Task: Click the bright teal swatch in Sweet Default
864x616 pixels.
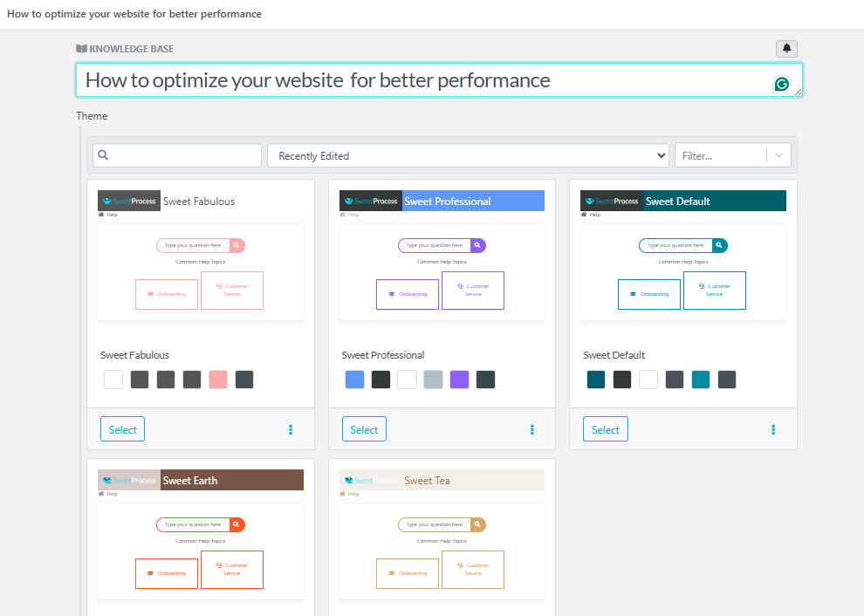Action: point(701,380)
